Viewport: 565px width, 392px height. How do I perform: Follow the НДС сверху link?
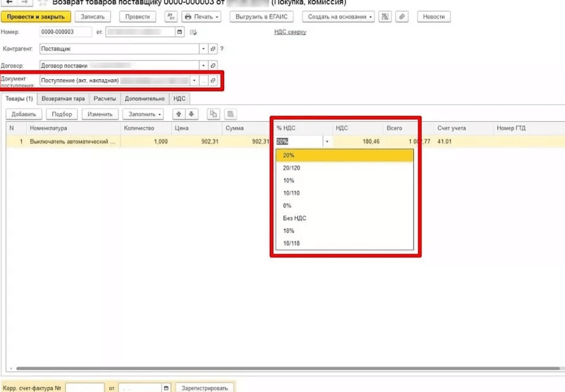pos(289,32)
